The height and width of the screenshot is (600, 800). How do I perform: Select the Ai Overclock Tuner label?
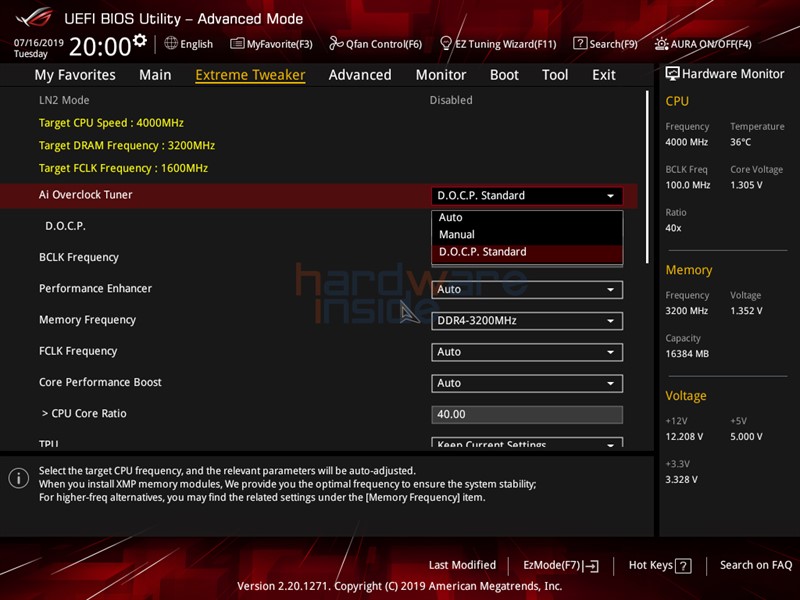pos(86,195)
